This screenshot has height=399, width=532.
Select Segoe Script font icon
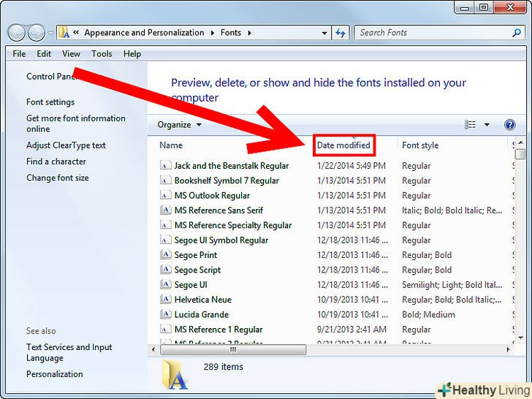pos(165,270)
